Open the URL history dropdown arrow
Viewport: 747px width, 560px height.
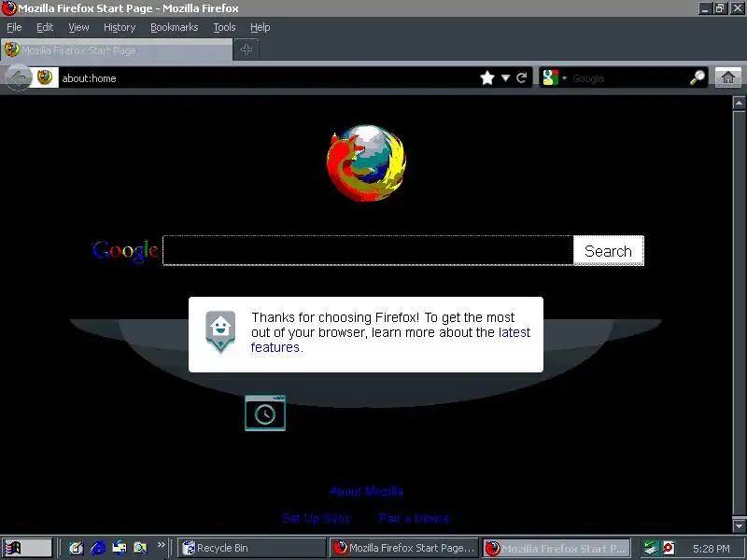(x=505, y=77)
